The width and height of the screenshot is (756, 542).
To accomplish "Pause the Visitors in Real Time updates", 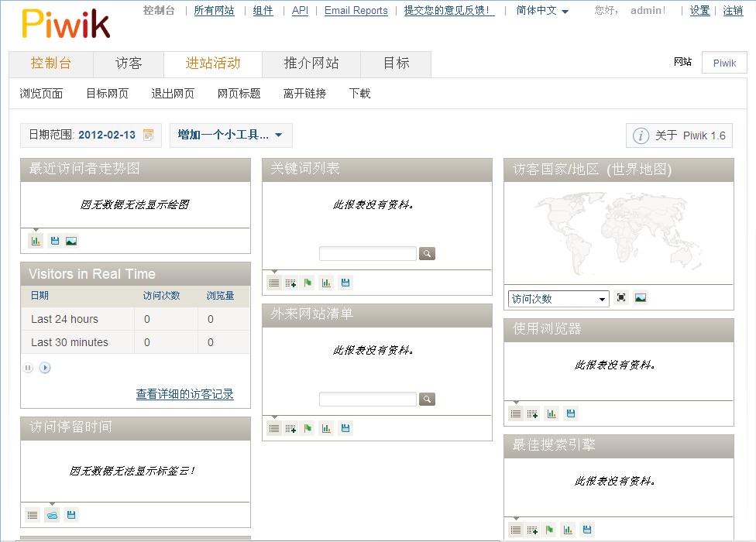I will click(29, 368).
